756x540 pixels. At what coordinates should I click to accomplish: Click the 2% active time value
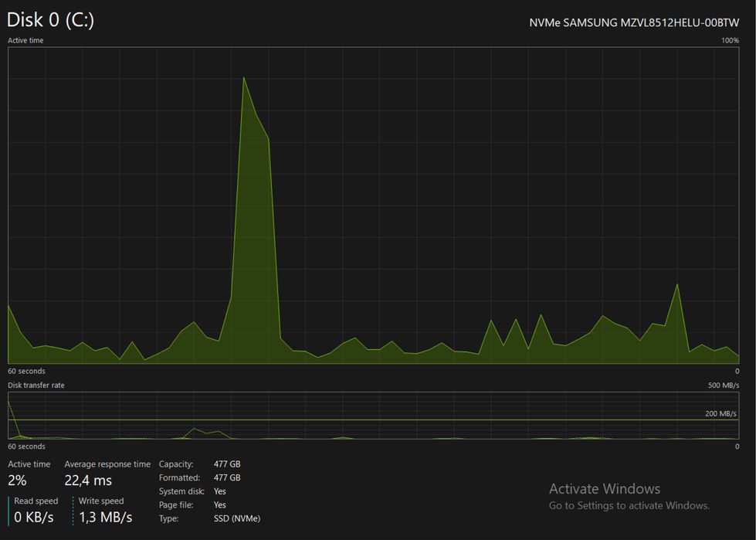17,481
